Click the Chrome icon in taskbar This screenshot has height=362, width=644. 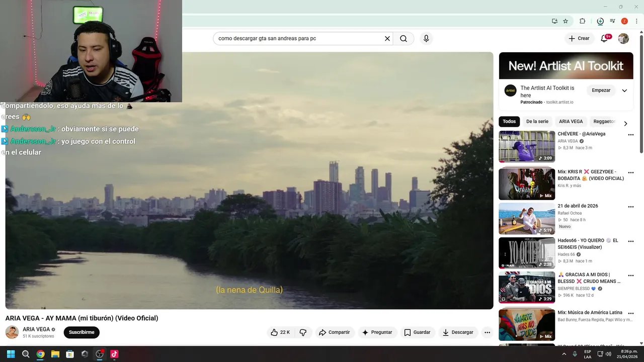(x=40, y=354)
